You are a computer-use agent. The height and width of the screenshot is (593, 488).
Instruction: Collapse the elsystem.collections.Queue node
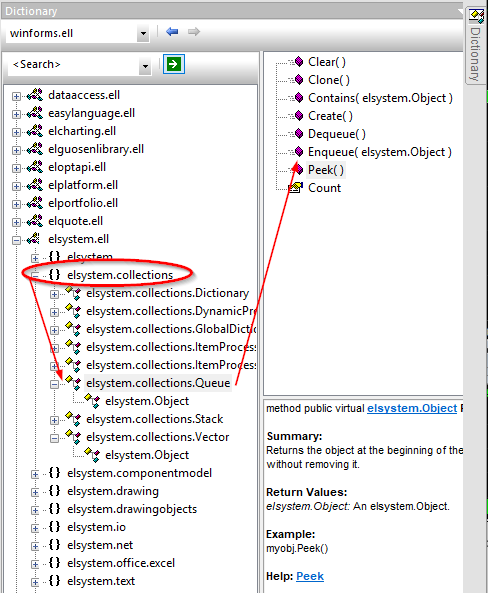pos(54,384)
